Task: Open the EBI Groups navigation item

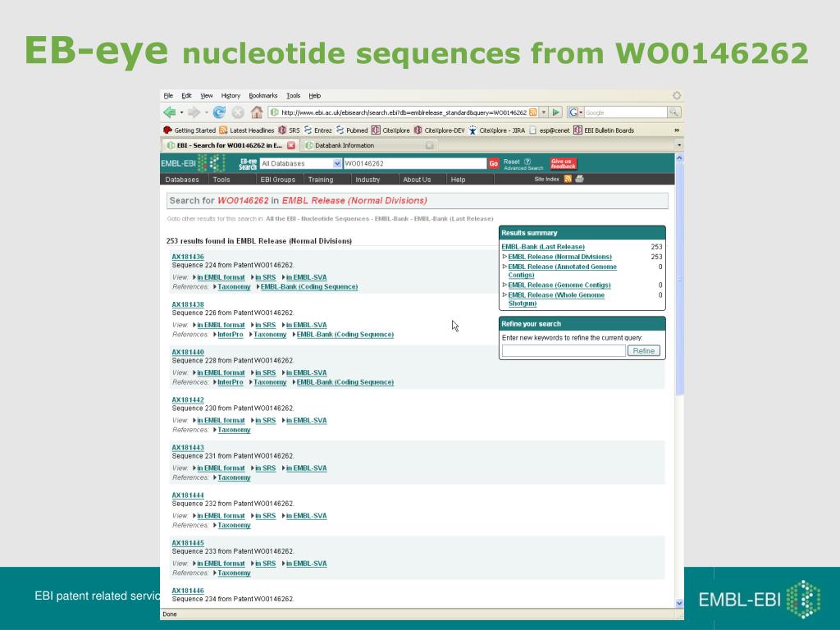Action: point(277,180)
